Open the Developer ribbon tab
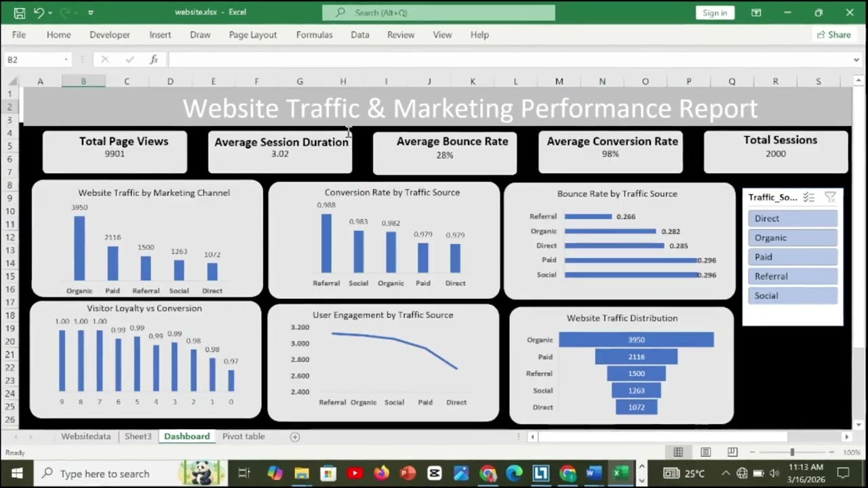This screenshot has width=868, height=488. [109, 35]
